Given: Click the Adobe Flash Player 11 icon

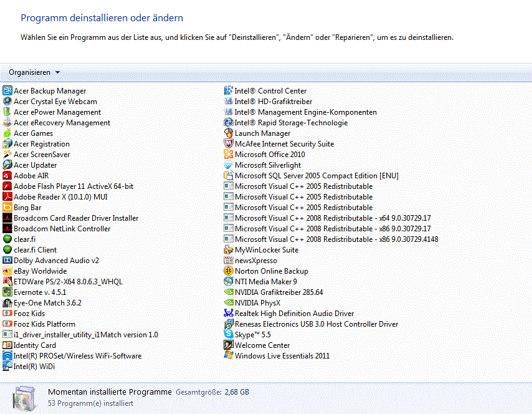Looking at the screenshot, I should (x=7, y=186).
